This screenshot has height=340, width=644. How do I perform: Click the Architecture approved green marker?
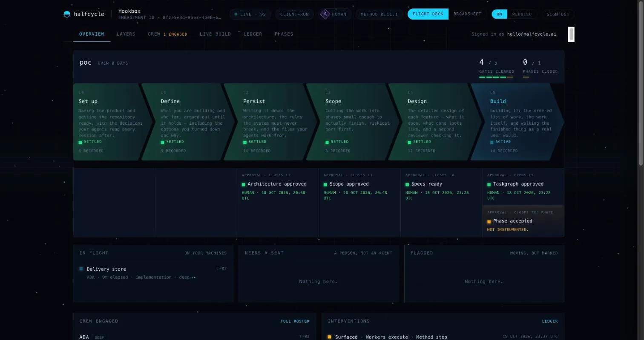point(244,184)
